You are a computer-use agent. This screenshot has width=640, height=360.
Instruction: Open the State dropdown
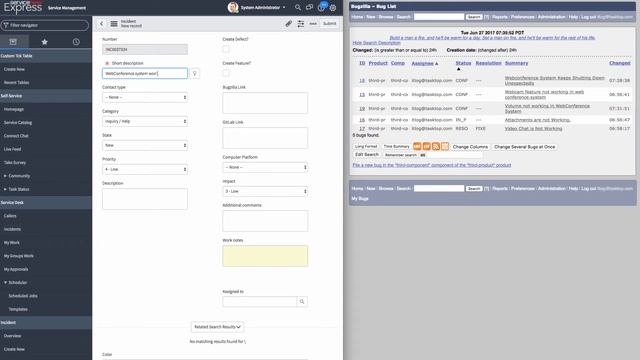(145, 145)
